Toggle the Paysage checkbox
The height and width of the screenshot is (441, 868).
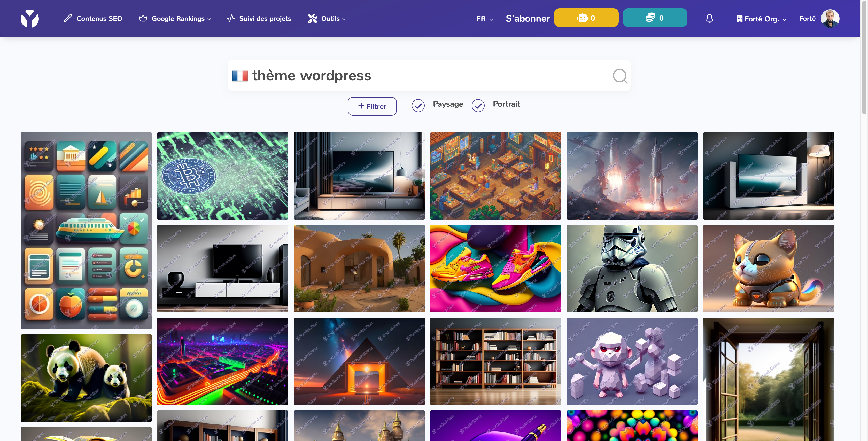pos(418,106)
